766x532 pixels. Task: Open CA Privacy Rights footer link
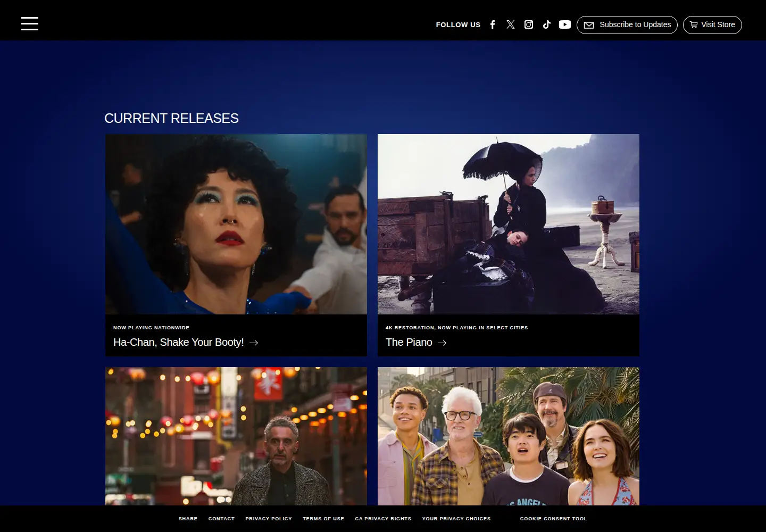383,519
